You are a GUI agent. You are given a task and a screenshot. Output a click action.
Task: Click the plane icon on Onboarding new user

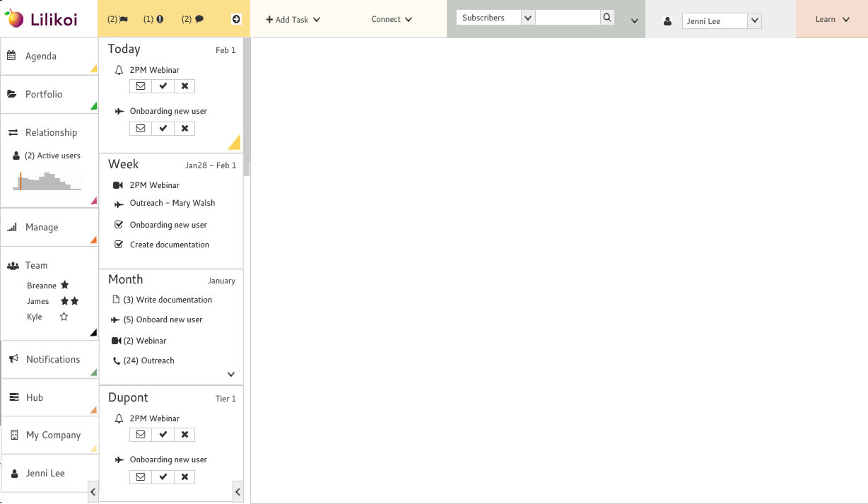coord(118,111)
